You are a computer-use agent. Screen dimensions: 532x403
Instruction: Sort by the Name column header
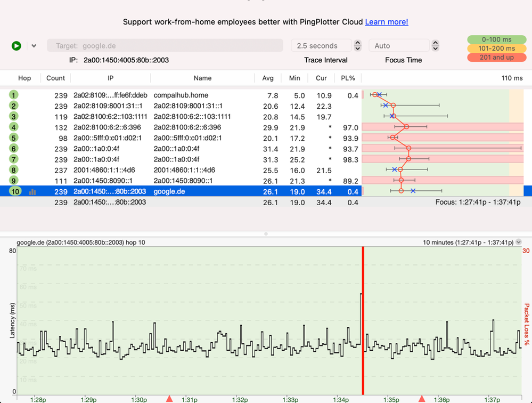202,78
